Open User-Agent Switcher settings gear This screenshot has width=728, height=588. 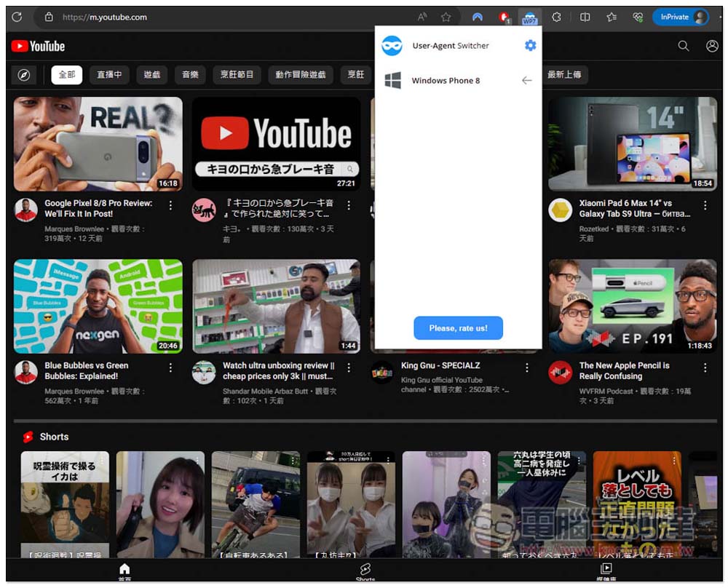point(530,45)
